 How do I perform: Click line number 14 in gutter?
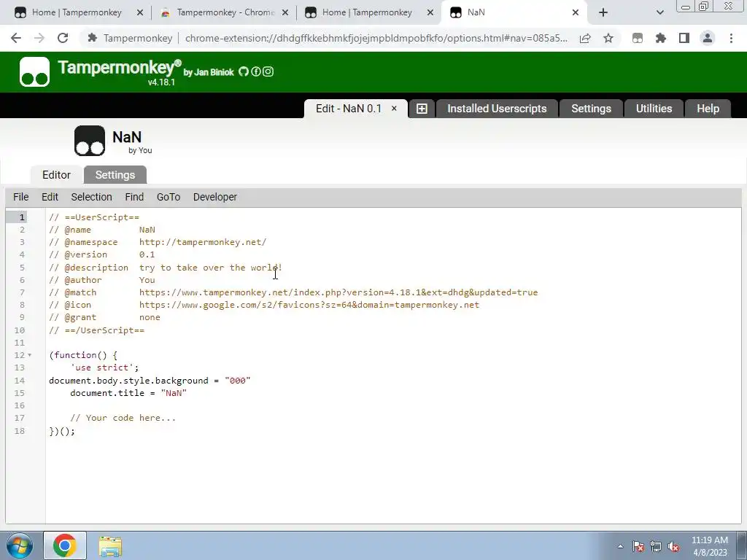(20, 381)
